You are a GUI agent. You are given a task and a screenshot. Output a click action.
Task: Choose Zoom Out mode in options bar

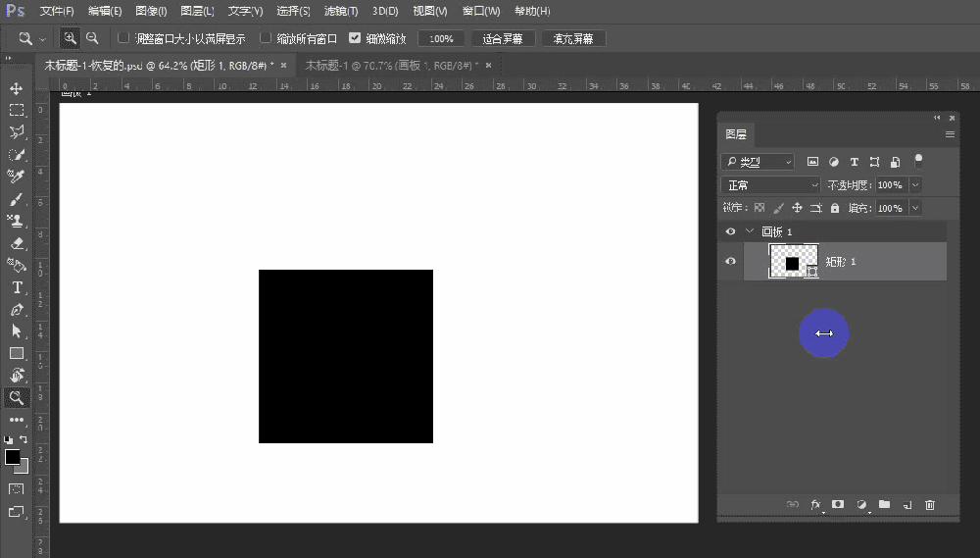(x=92, y=38)
